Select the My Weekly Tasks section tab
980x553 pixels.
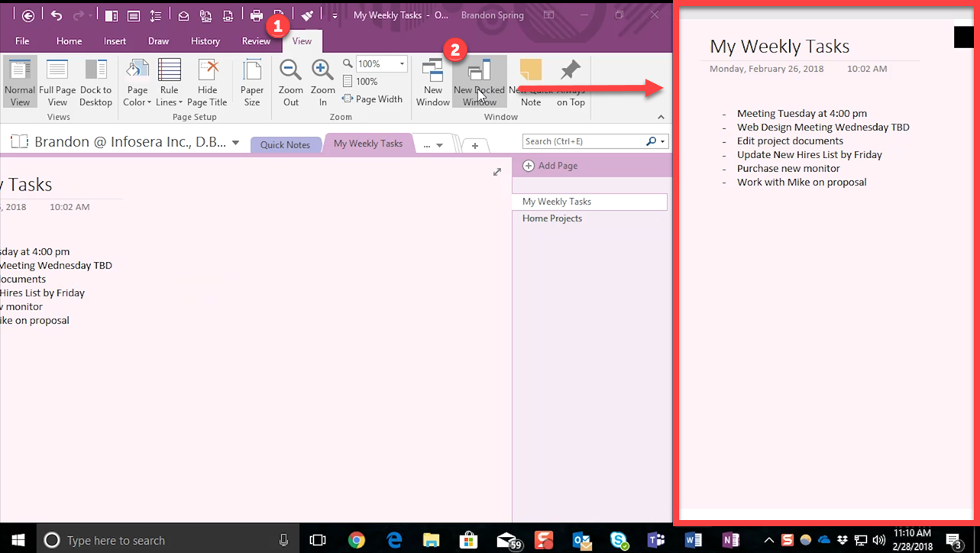(368, 144)
